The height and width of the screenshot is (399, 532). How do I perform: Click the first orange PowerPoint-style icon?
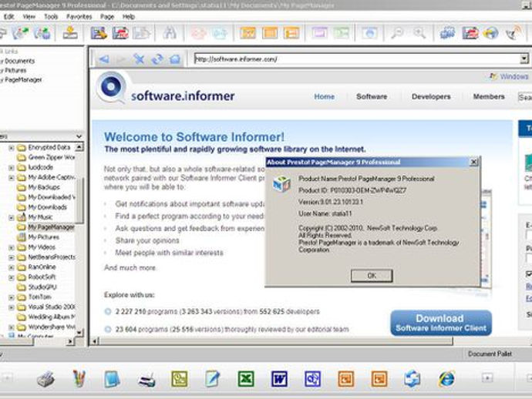point(345,379)
